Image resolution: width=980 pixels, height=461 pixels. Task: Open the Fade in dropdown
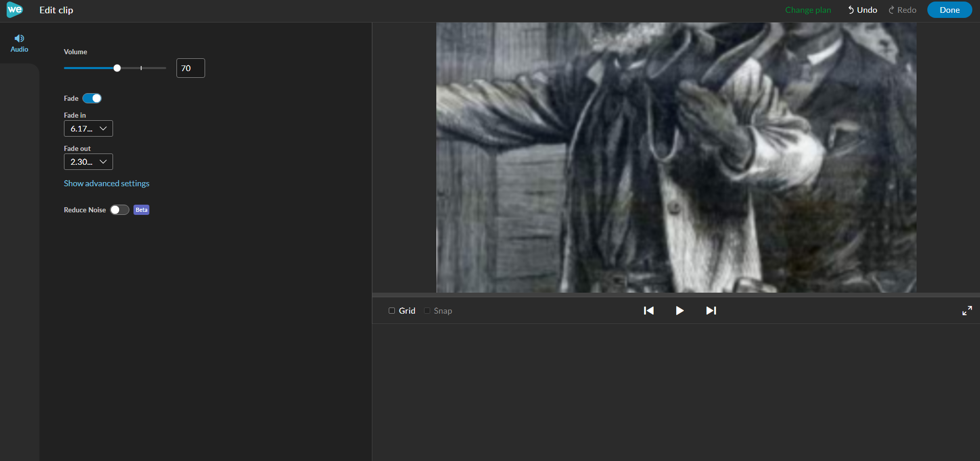[x=88, y=128]
